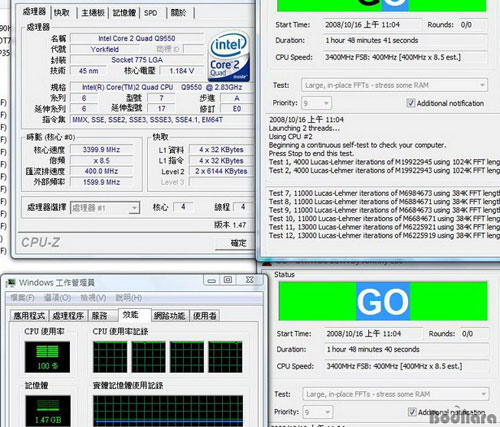Click the lower CPU Speed field
This screenshot has height=427, width=500.
[406, 366]
